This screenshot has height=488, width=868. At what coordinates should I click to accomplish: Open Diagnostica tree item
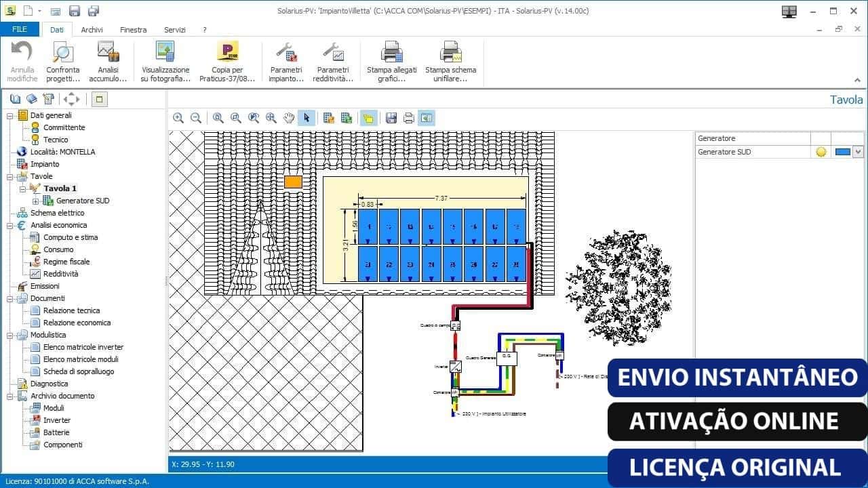tap(49, 384)
